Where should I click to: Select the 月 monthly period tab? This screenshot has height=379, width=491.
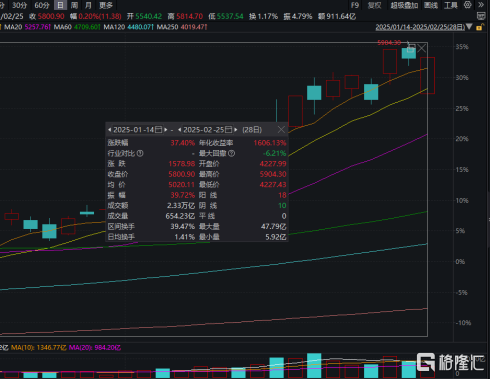tap(88, 5)
